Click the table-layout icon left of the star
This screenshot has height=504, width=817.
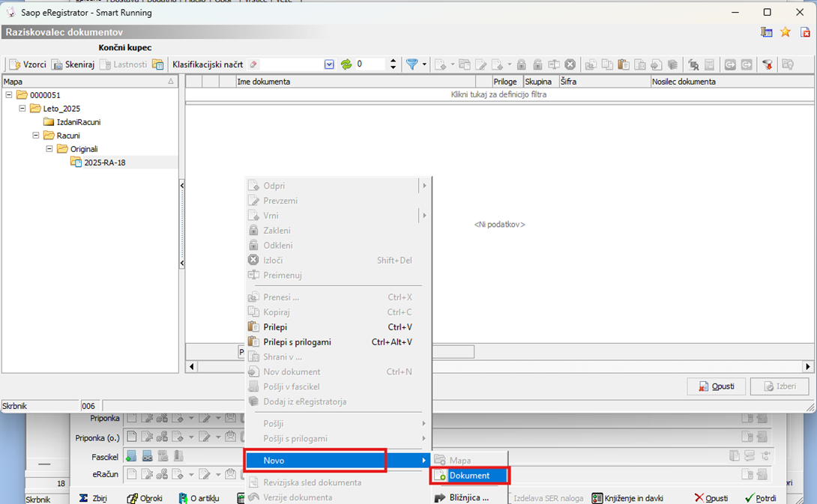[x=766, y=32]
